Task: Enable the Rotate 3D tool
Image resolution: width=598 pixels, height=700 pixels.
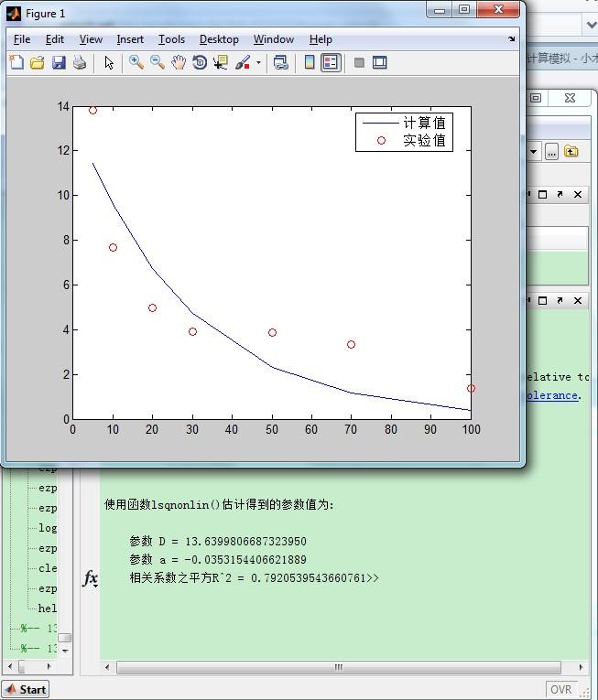Action: coord(200,62)
